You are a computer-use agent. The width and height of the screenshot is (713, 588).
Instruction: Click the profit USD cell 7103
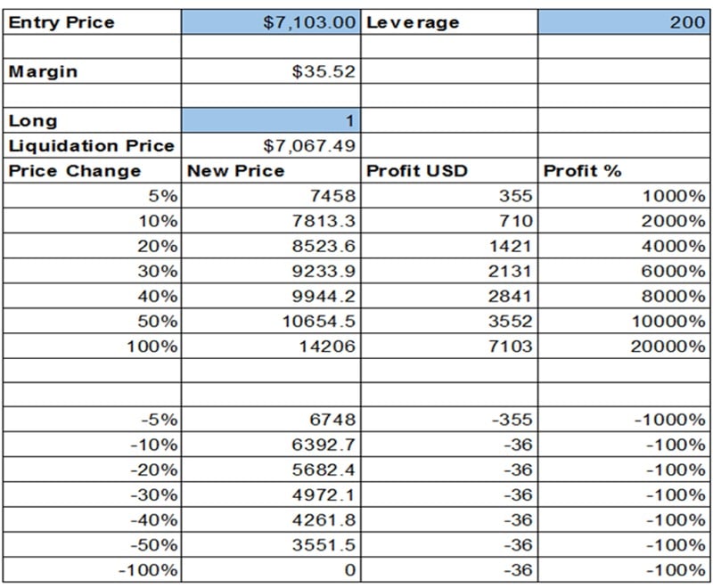point(448,345)
